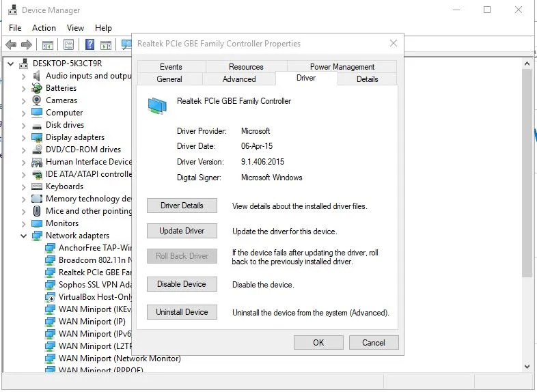537x392 pixels.
Task: Click the Disk drives category icon
Action: 37,126
